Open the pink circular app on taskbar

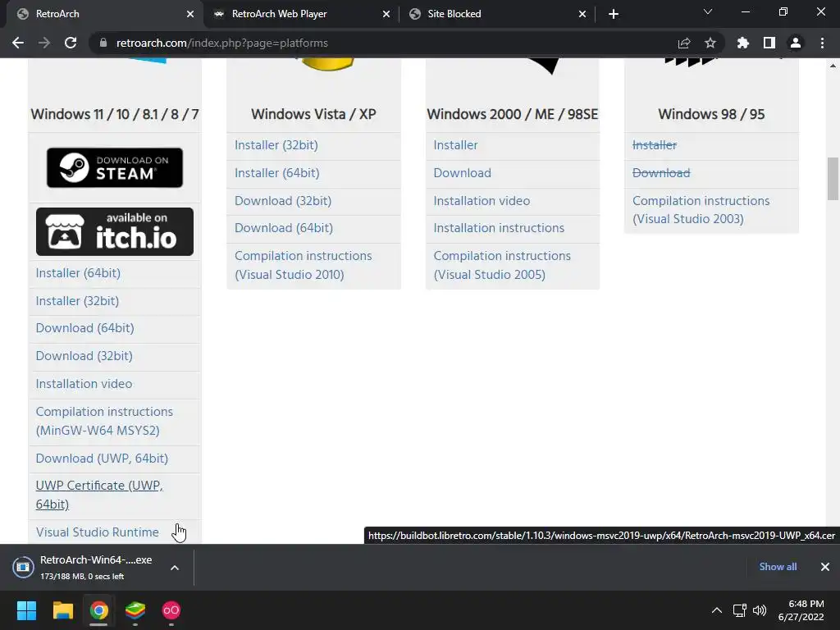[171, 610]
